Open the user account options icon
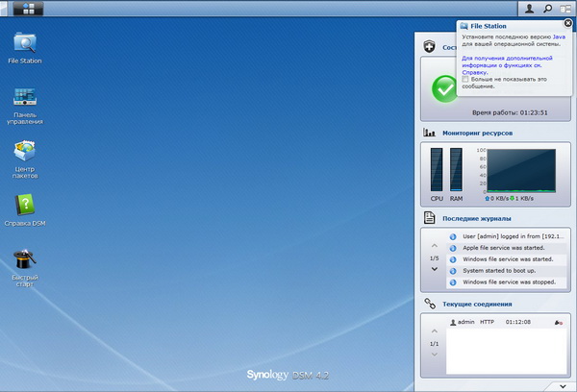This screenshot has width=577, height=392. point(529,8)
